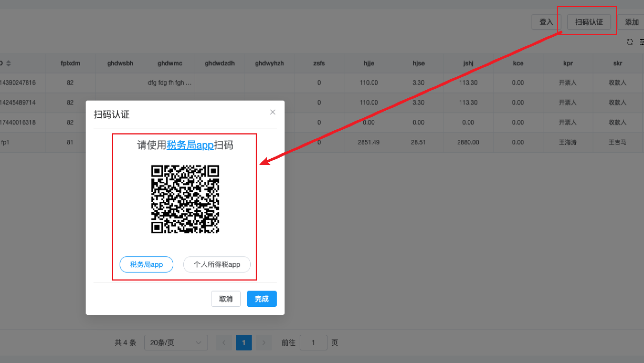
Task: Click the QR code image
Action: pyautogui.click(x=185, y=199)
